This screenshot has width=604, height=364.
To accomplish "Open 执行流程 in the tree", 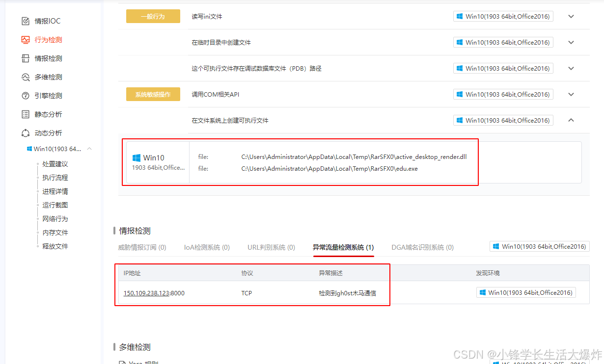I will tap(55, 178).
